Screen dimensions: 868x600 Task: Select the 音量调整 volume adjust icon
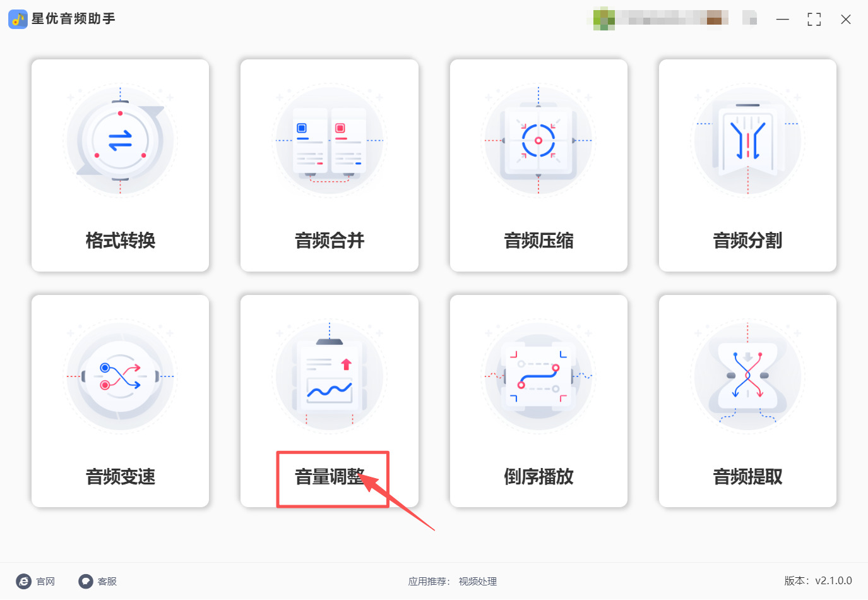click(x=330, y=376)
